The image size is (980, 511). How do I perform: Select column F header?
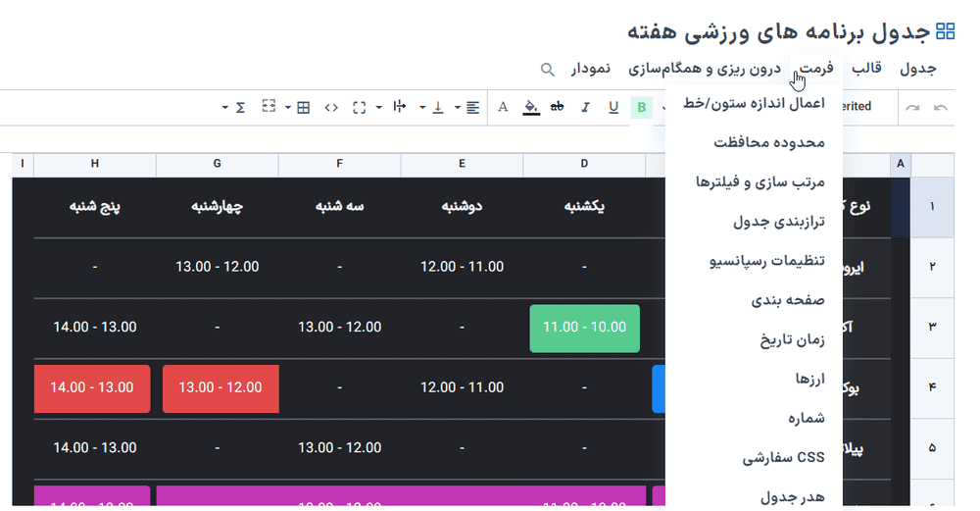tap(339, 164)
